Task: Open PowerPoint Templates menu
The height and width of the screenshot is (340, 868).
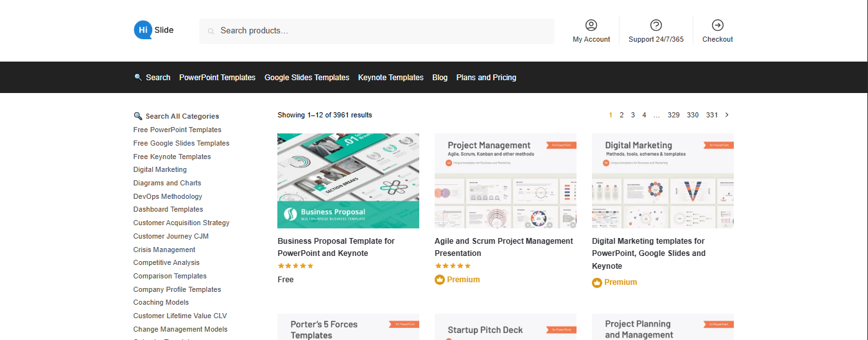Action: [217, 78]
